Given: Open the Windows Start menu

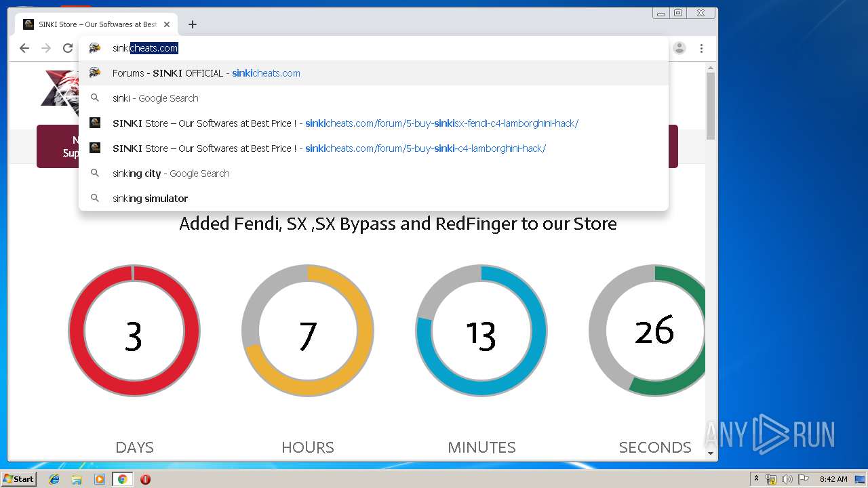Looking at the screenshot, I should (x=18, y=479).
